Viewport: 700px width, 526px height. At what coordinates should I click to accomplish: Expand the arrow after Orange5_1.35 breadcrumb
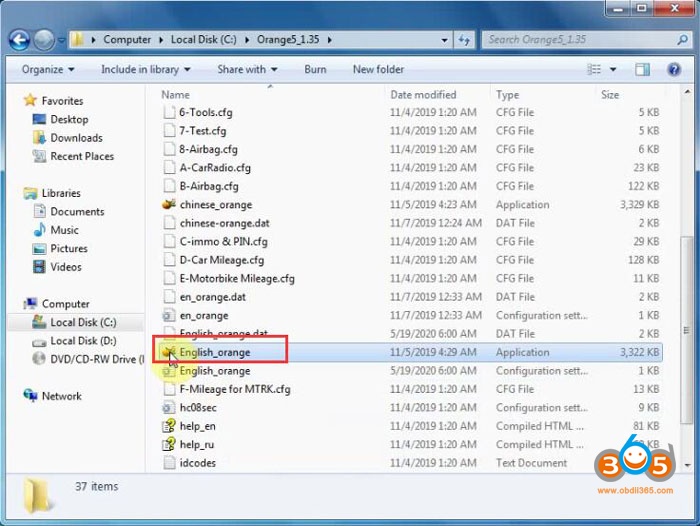point(329,40)
